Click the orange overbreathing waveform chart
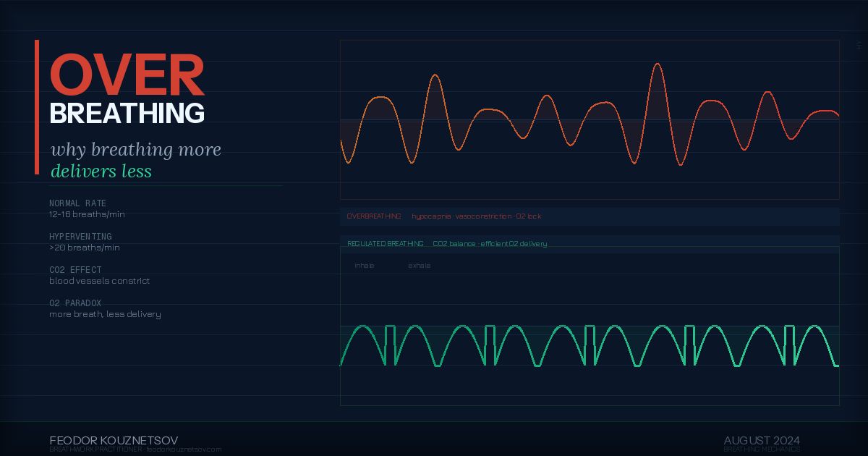 click(x=590, y=119)
